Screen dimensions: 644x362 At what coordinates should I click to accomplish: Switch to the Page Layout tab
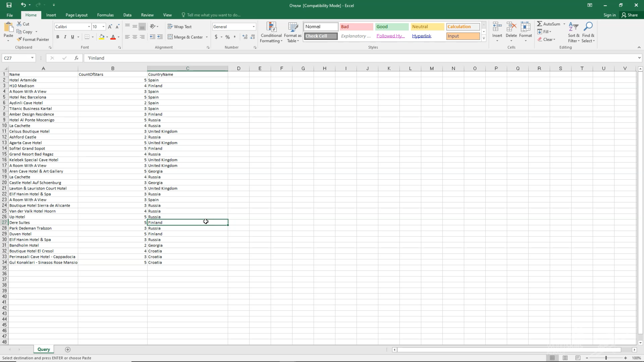(76, 15)
